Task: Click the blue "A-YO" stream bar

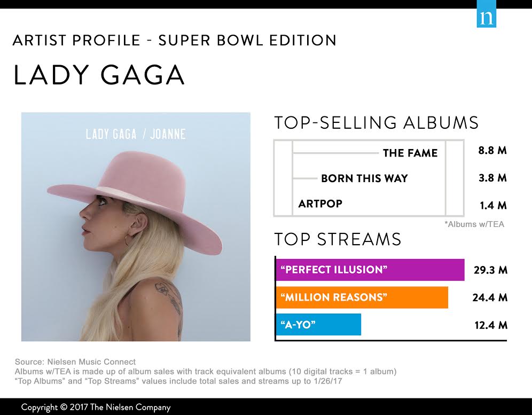Action: 318,325
